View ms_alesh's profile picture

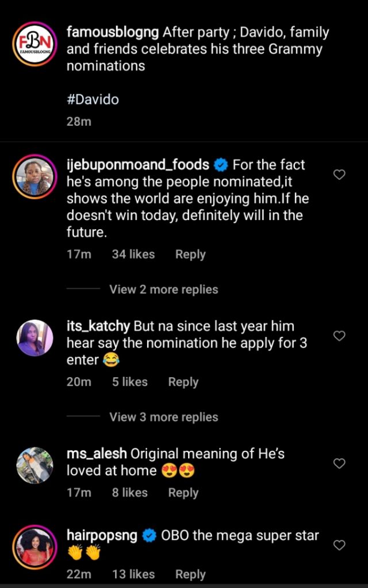34,465
